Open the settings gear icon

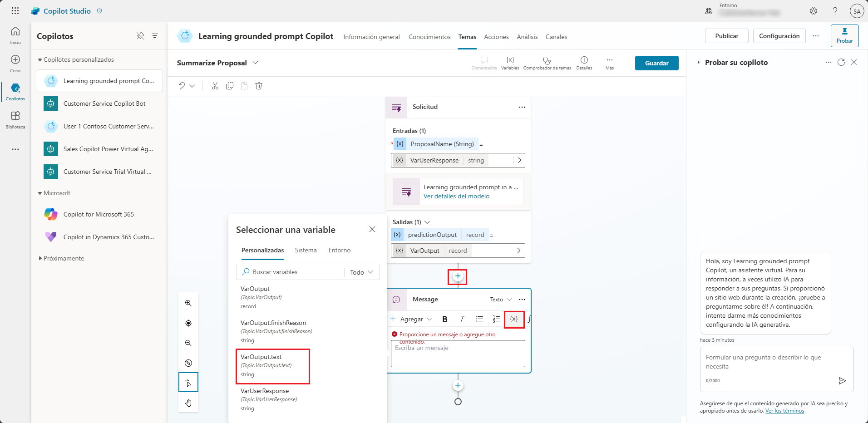pyautogui.click(x=814, y=11)
